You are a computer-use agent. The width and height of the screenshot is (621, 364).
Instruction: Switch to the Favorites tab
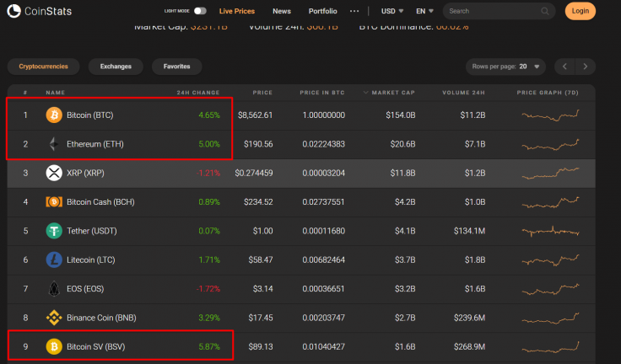coord(176,67)
